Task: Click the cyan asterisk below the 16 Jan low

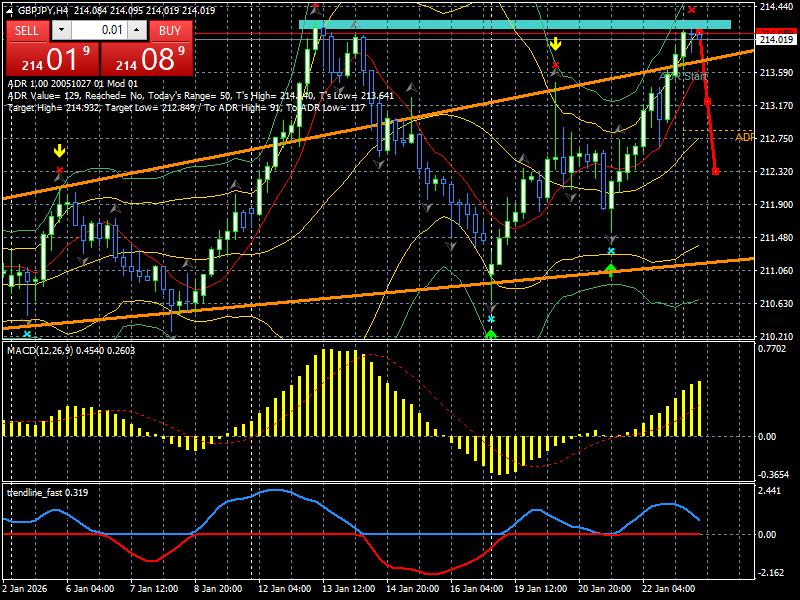Action: tap(491, 319)
